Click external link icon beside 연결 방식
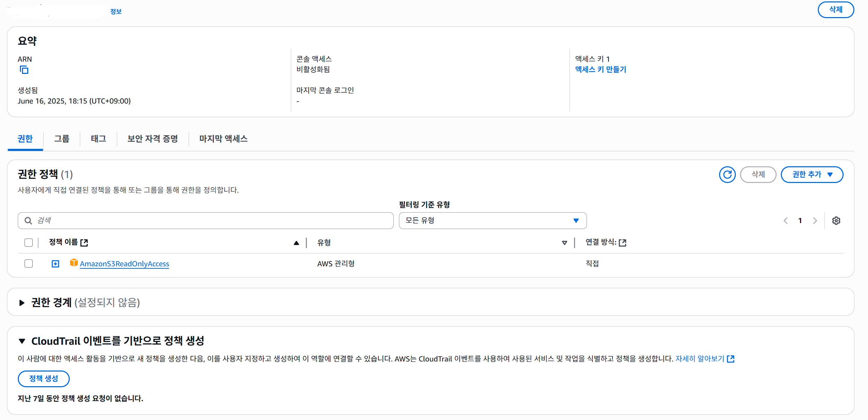868x420 pixels. click(x=622, y=243)
